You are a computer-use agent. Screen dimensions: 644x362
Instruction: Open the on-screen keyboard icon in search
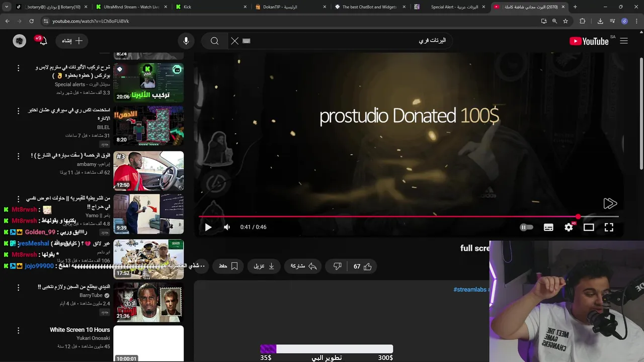[246, 41]
